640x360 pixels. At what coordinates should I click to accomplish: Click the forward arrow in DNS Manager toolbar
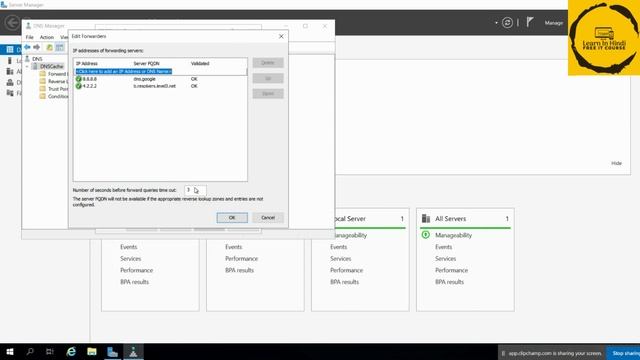tap(37, 47)
